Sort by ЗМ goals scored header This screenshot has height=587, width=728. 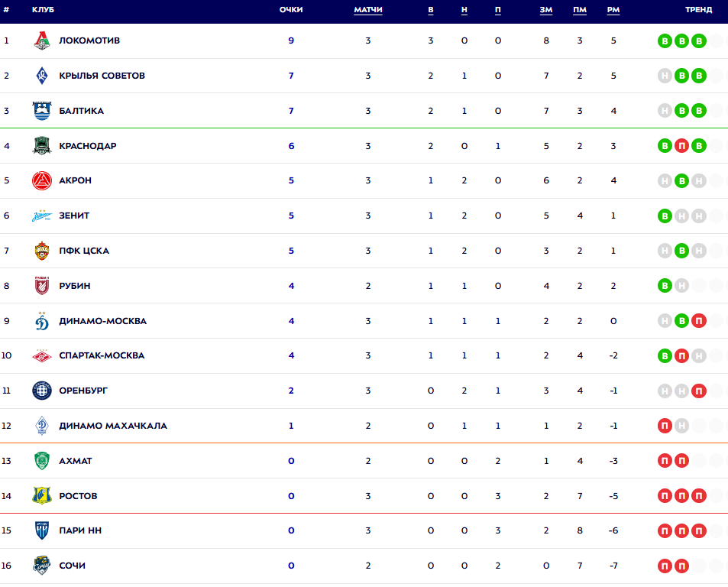[x=546, y=10]
